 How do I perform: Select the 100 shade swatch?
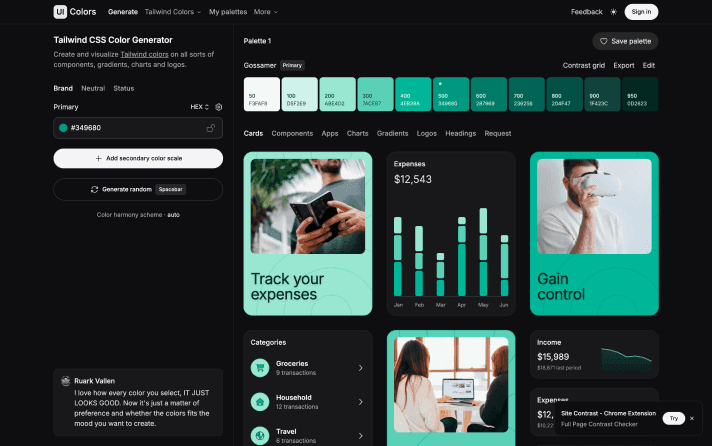pyautogui.click(x=300, y=94)
